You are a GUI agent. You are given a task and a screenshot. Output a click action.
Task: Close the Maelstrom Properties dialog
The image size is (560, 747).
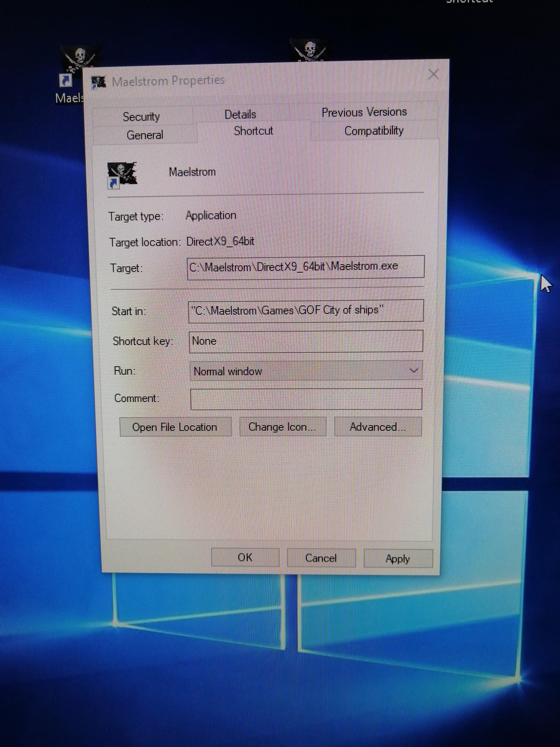[x=434, y=74]
